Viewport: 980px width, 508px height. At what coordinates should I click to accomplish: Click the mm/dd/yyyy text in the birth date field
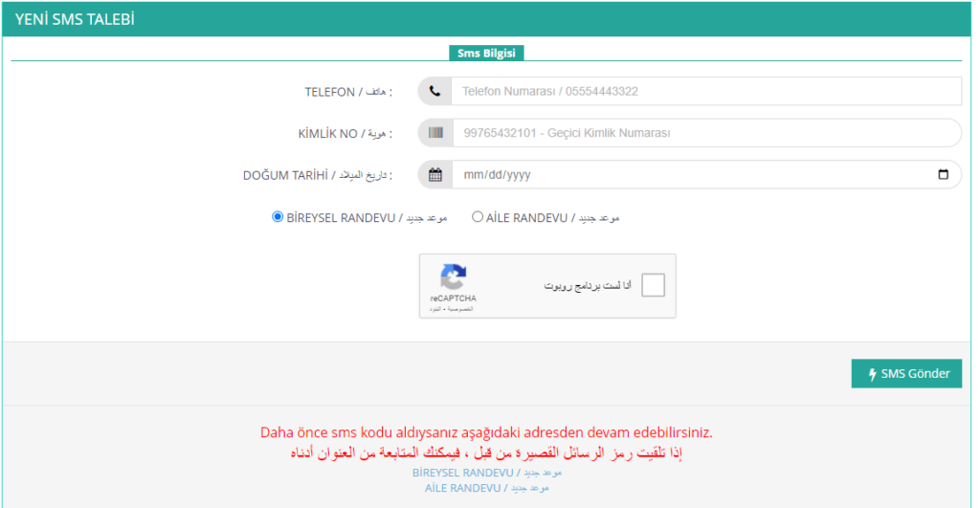pos(497,175)
